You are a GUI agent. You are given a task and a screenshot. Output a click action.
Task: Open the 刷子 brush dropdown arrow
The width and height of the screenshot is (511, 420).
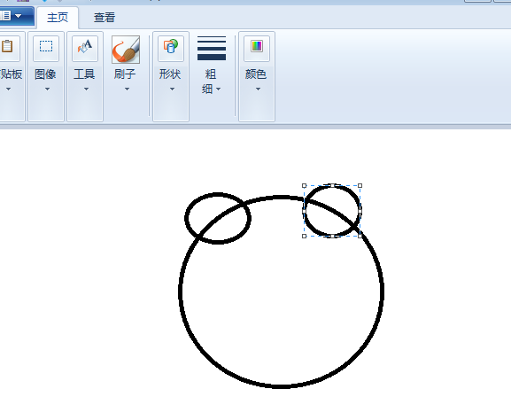(x=128, y=89)
